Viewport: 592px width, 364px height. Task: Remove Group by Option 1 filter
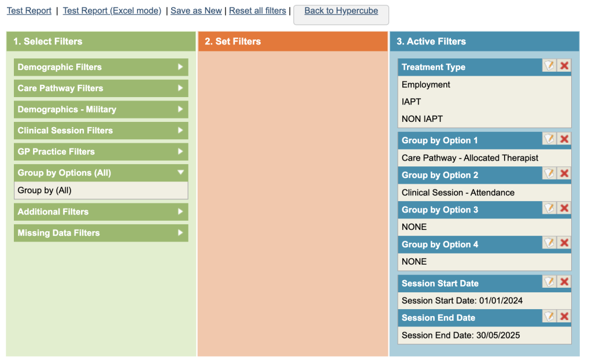[564, 139]
